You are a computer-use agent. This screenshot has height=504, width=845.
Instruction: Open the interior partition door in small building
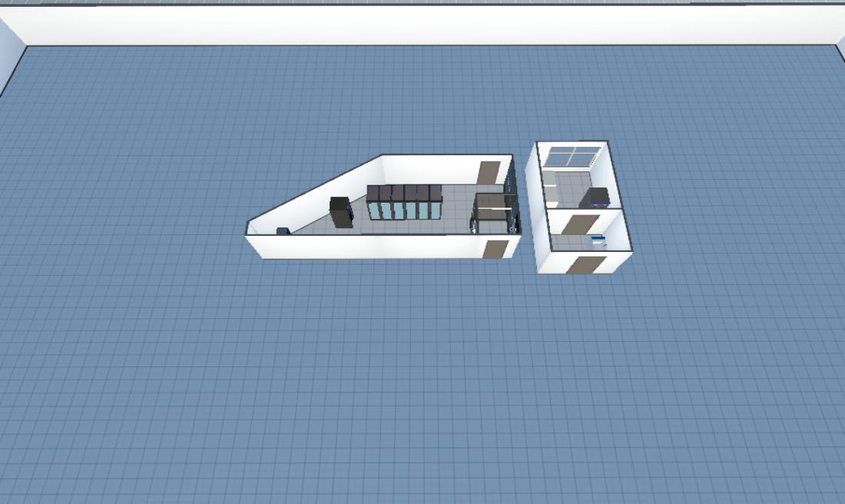[x=579, y=224]
